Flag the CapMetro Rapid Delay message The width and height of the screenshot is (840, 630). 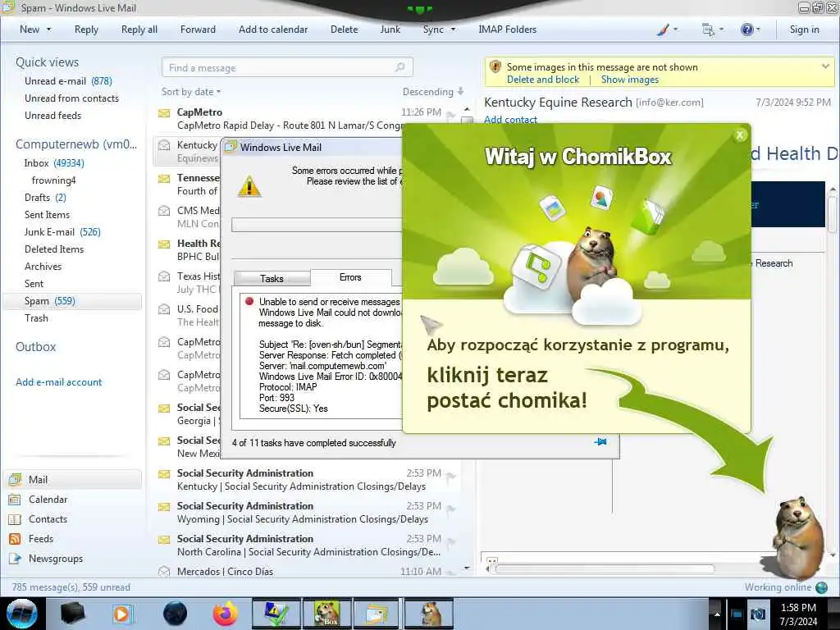point(451,115)
